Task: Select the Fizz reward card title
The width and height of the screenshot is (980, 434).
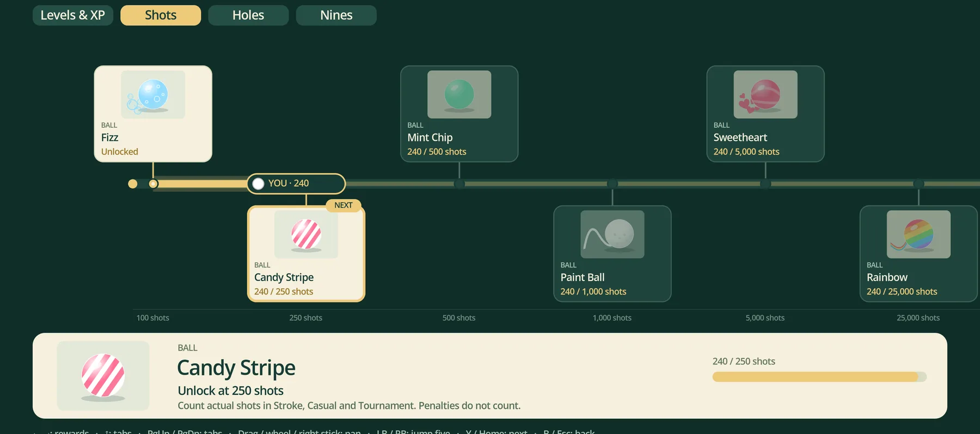Action: [109, 138]
